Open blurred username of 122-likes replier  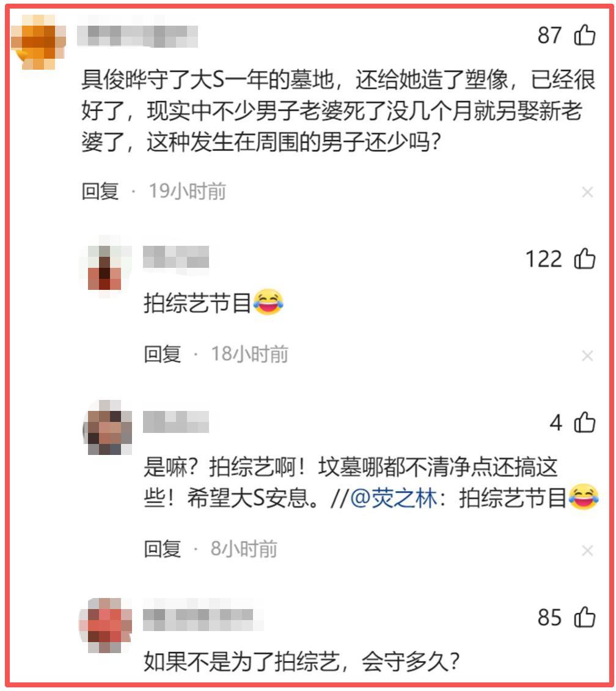click(x=176, y=257)
